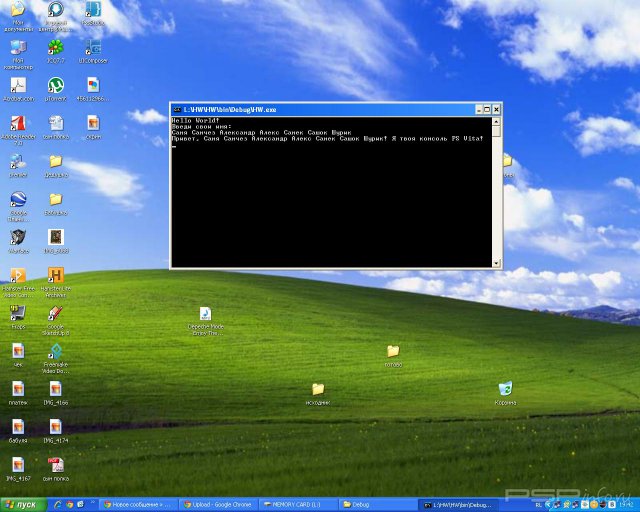640x512 pixels.
Task: Open the console window system menu icon
Action: click(176, 108)
